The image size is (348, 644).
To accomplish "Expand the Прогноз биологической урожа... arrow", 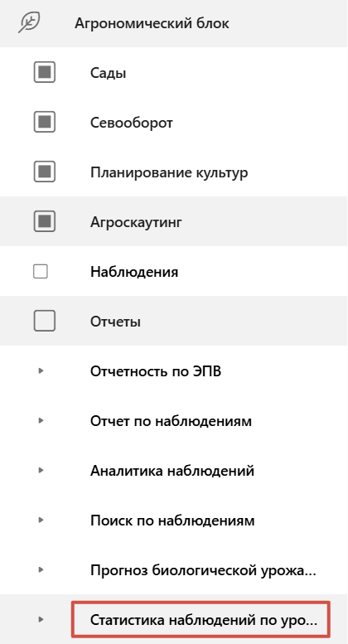I will tap(41, 569).
